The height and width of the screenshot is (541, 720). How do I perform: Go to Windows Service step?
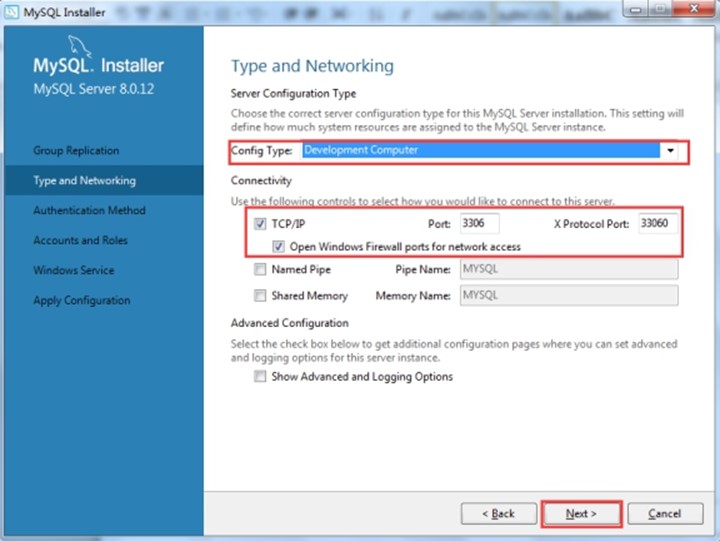74,270
